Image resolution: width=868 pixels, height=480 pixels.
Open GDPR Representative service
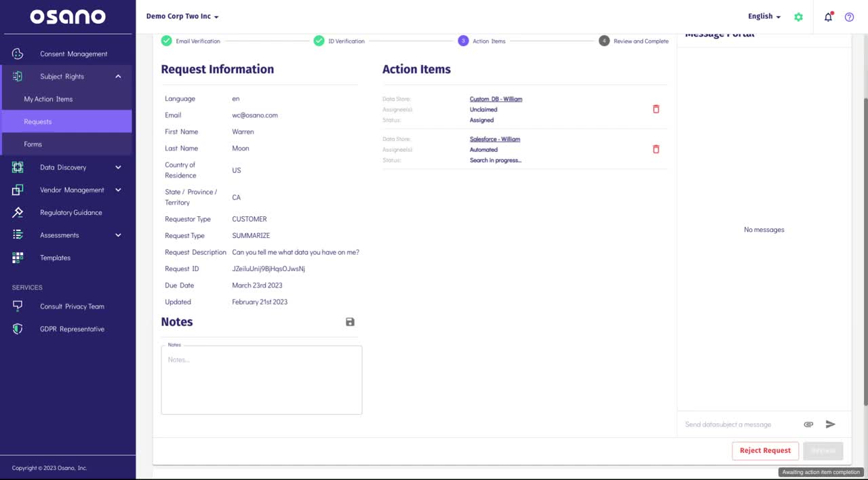point(72,329)
